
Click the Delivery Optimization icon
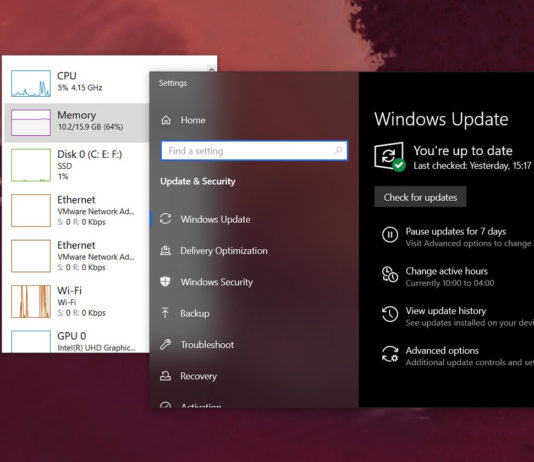[x=166, y=250]
